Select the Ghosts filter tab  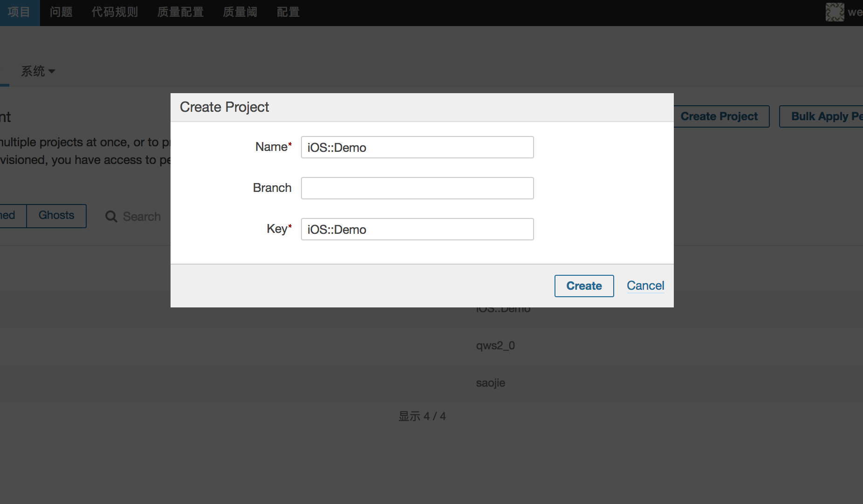[56, 216]
